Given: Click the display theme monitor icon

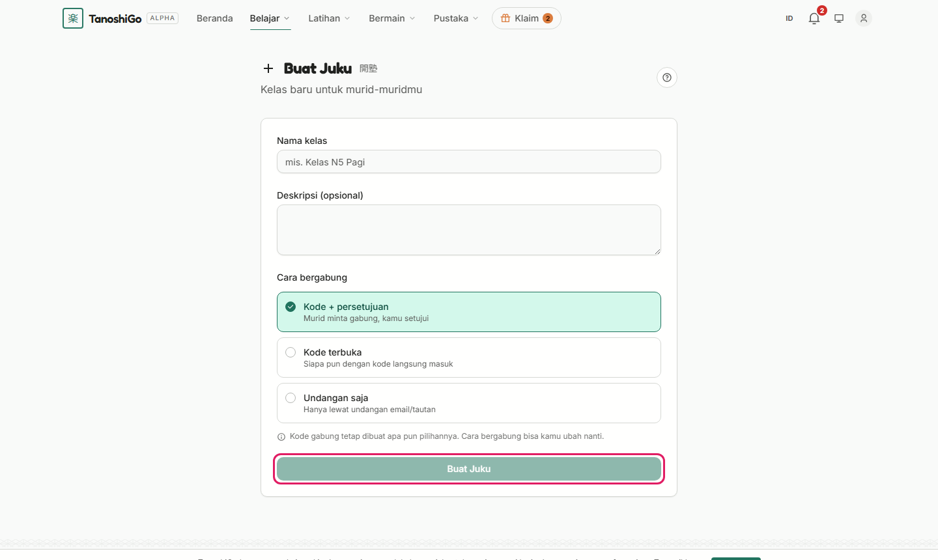Looking at the screenshot, I should [839, 18].
